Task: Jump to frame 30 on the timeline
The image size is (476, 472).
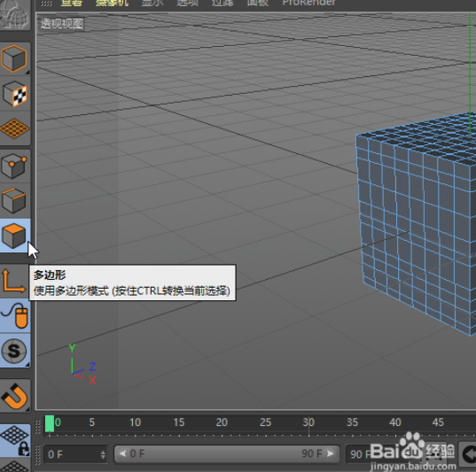Action: point(308,422)
